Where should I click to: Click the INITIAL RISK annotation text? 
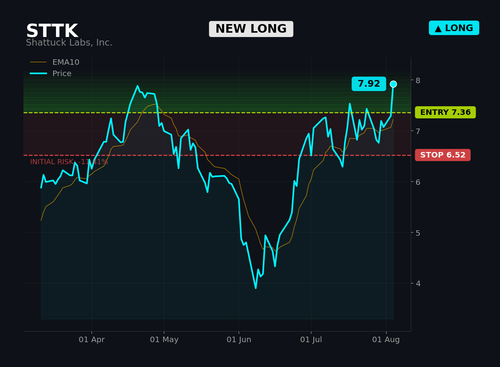click(69, 162)
